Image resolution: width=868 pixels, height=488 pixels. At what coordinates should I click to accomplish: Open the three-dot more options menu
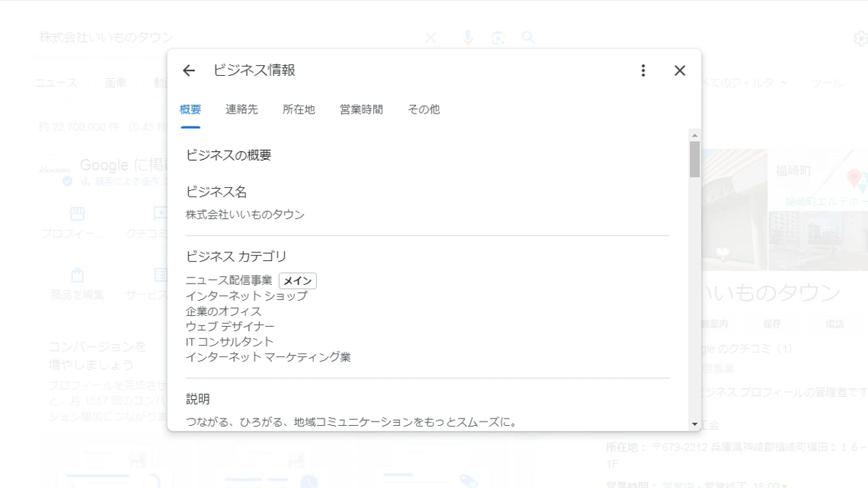tap(643, 70)
